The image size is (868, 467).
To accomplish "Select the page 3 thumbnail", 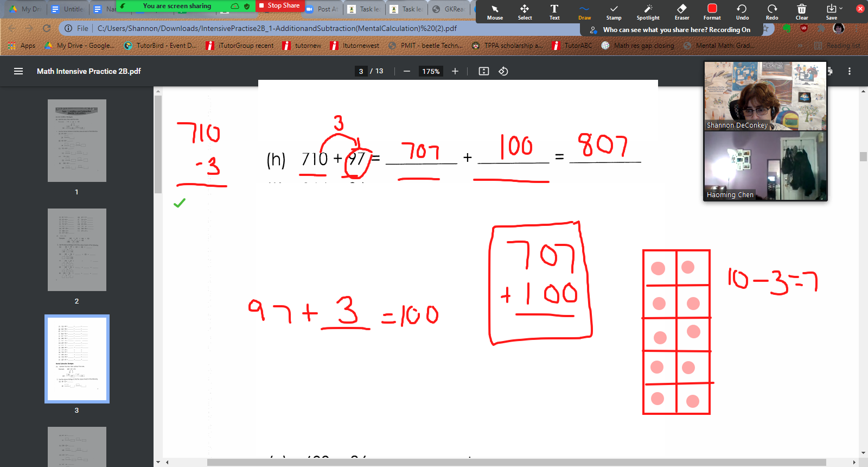I will 77,359.
